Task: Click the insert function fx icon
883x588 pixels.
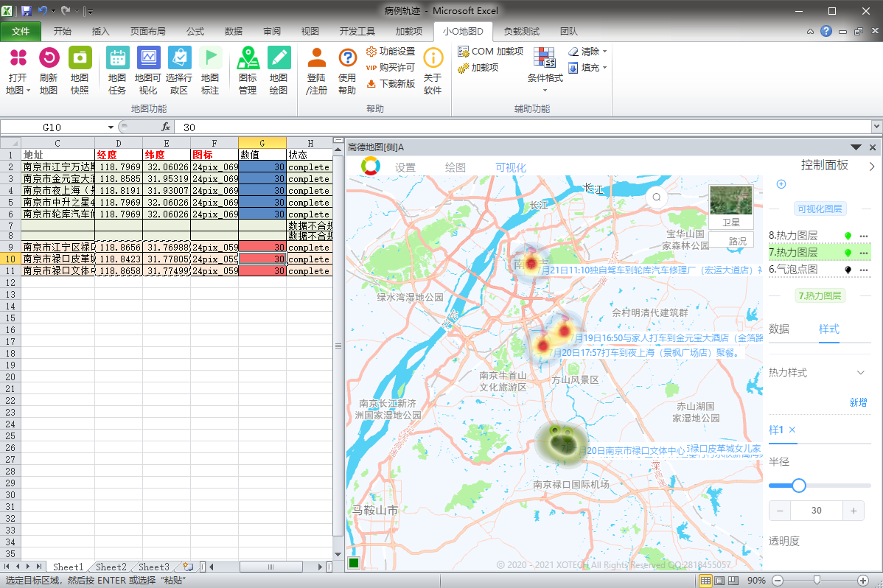Action: point(166,127)
